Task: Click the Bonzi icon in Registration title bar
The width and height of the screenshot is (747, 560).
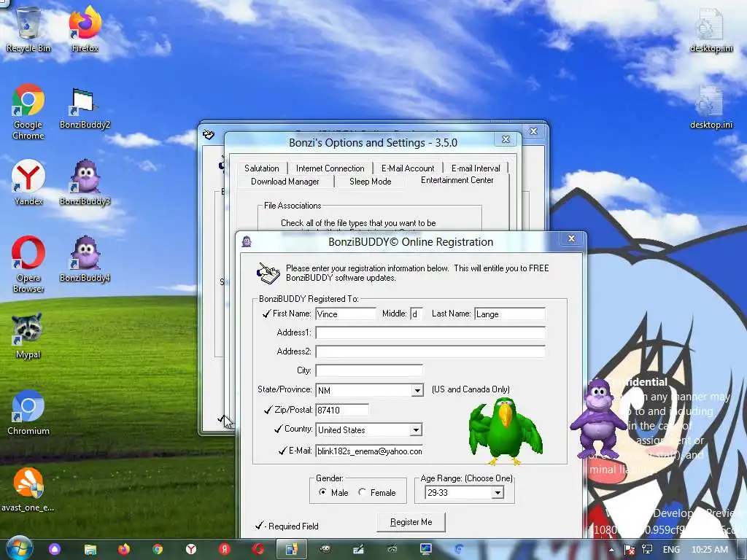Action: coord(247,241)
